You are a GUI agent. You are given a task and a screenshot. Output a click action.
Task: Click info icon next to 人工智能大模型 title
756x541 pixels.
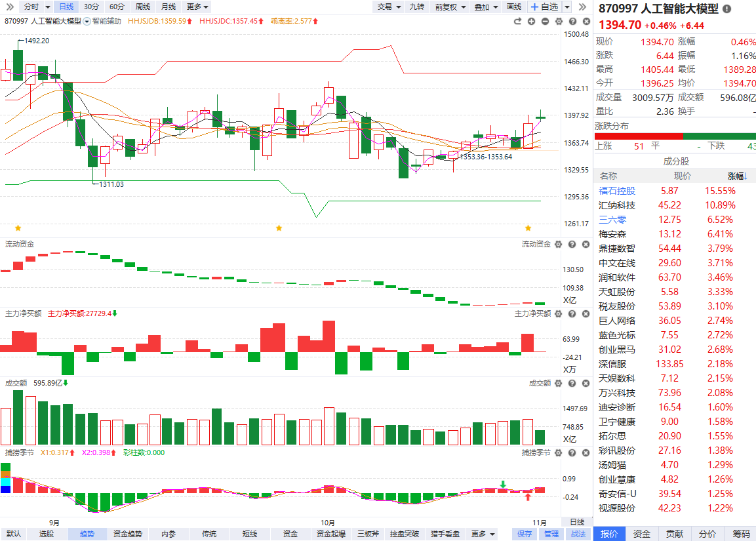[x=726, y=9]
